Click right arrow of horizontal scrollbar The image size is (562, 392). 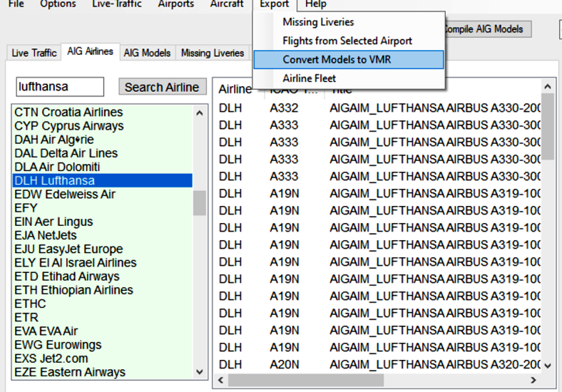click(x=533, y=380)
